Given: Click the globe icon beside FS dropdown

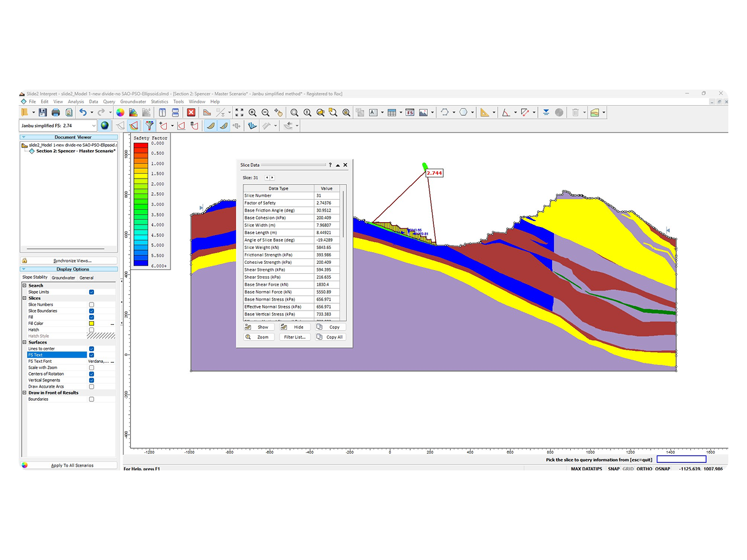Looking at the screenshot, I should pyautogui.click(x=105, y=126).
